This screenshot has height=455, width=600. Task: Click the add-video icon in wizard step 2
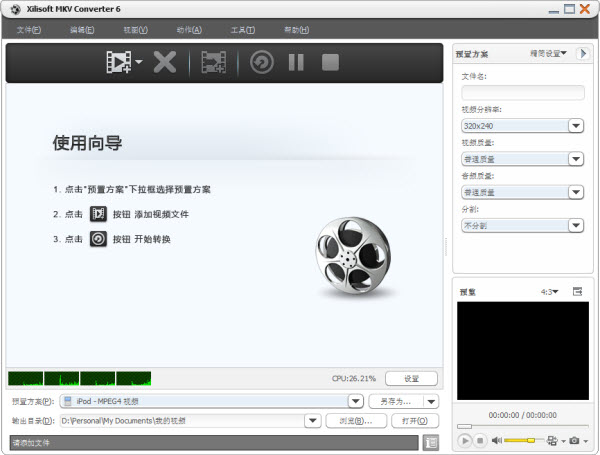[x=98, y=214]
